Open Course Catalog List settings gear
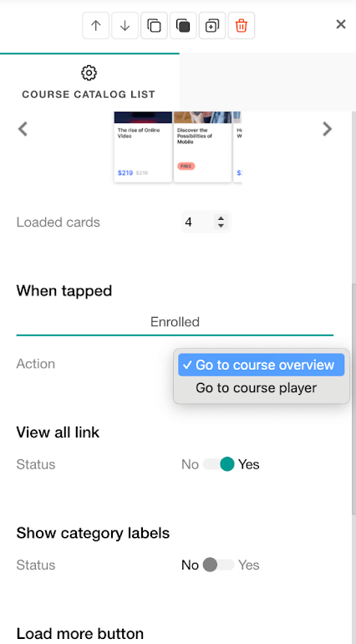The image size is (356, 644). tap(89, 73)
